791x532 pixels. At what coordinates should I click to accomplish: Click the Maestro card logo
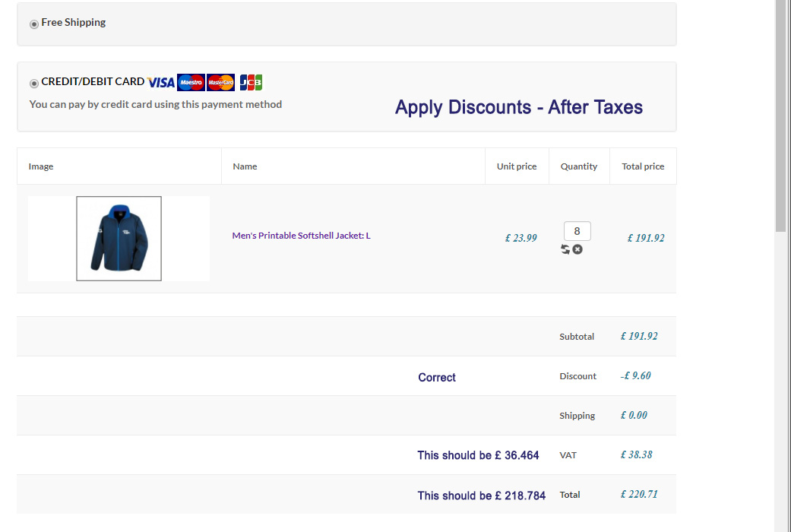191,82
